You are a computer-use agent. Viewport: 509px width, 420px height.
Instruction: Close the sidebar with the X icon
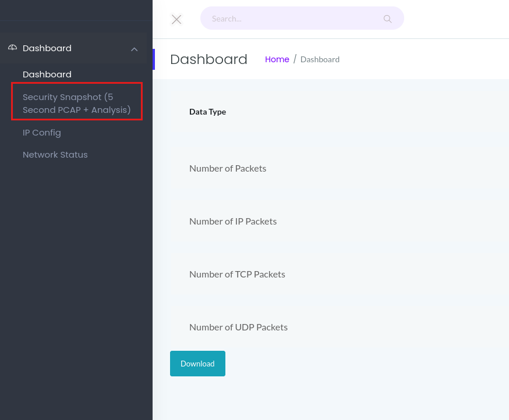[x=176, y=19]
